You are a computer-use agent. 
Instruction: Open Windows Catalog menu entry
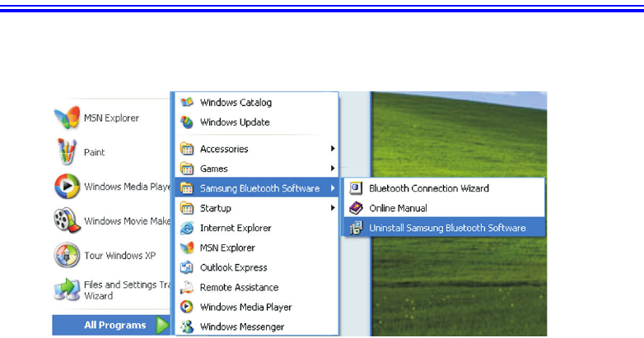[257, 102]
